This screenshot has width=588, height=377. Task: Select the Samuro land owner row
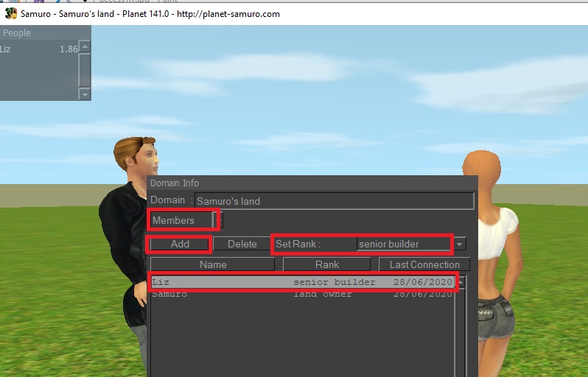302,295
